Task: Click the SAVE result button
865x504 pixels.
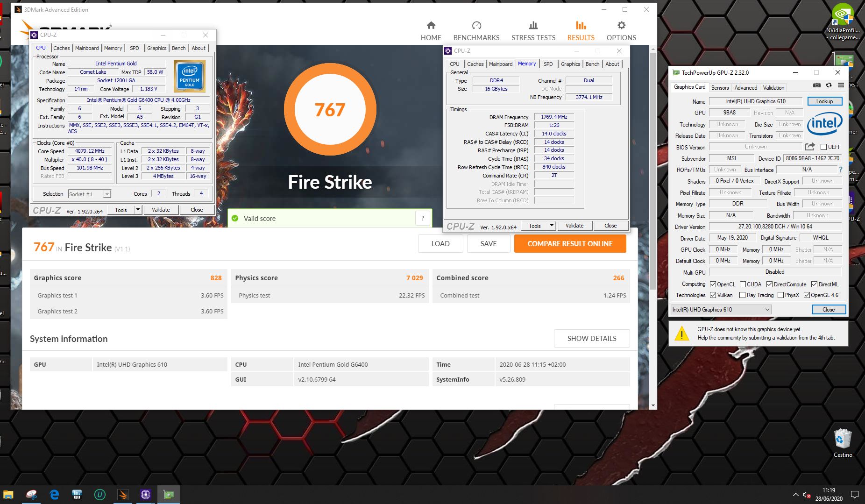Action: [x=489, y=243]
